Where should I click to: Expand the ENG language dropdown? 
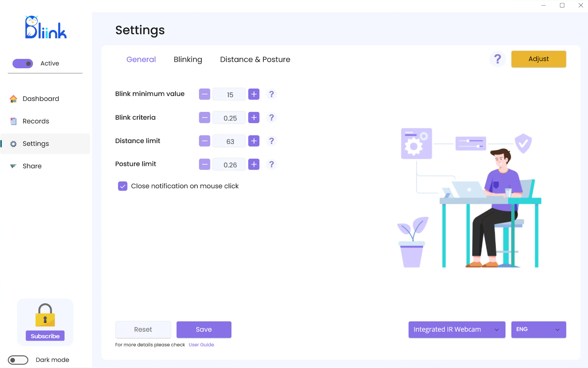538,330
